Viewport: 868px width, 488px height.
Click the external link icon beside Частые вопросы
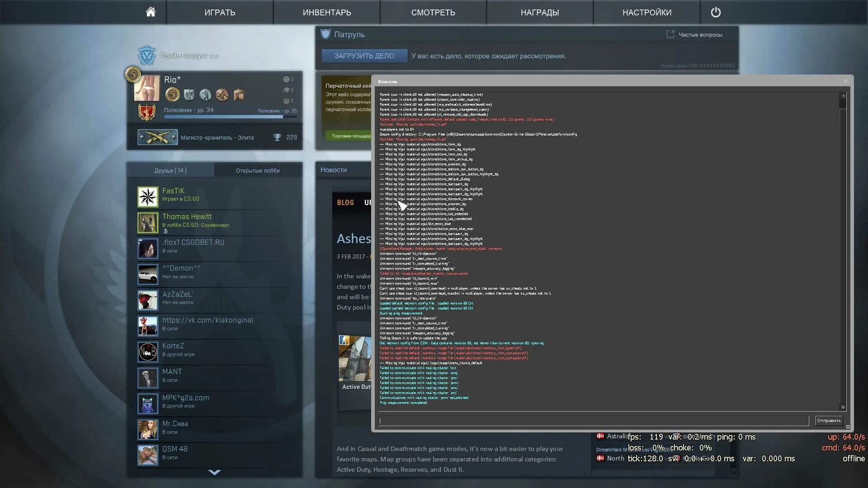[670, 34]
